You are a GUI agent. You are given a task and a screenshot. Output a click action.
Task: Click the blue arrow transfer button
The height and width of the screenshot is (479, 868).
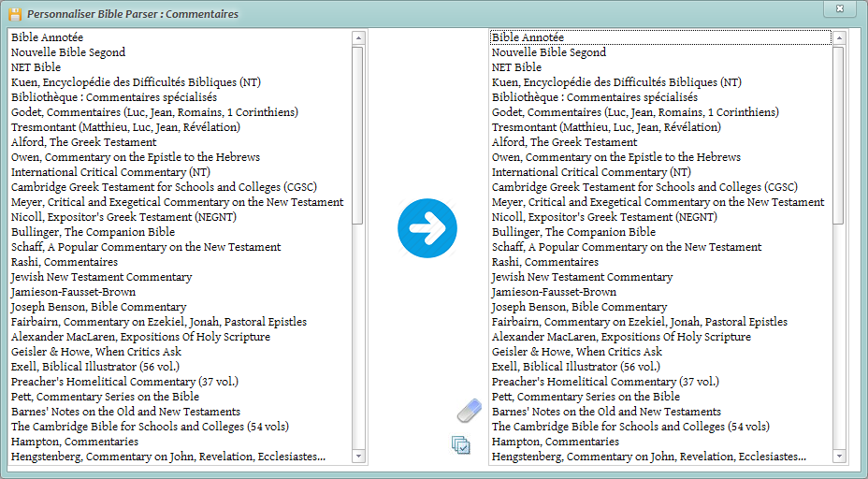427,228
